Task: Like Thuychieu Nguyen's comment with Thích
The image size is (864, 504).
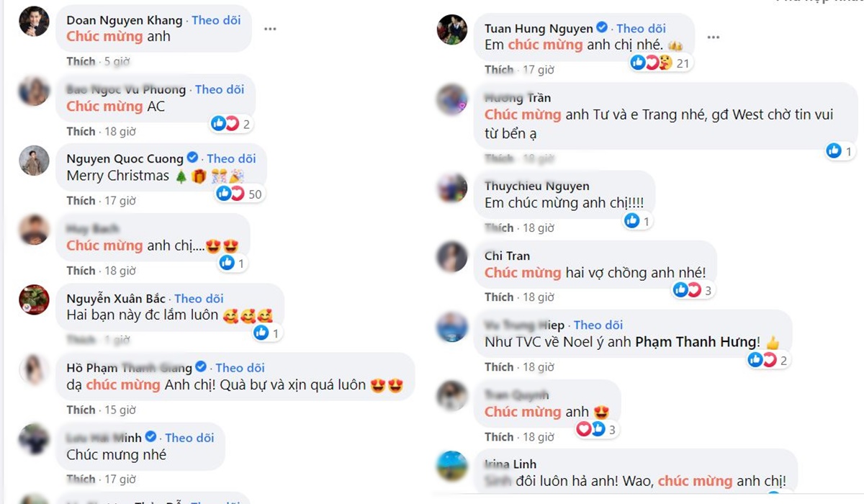Action: click(x=499, y=228)
